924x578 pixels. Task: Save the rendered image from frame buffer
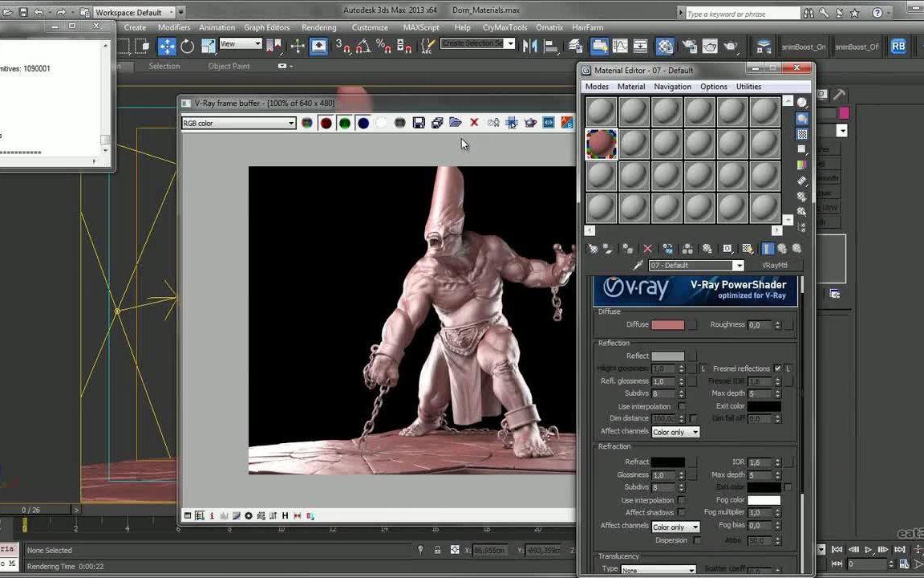point(419,123)
